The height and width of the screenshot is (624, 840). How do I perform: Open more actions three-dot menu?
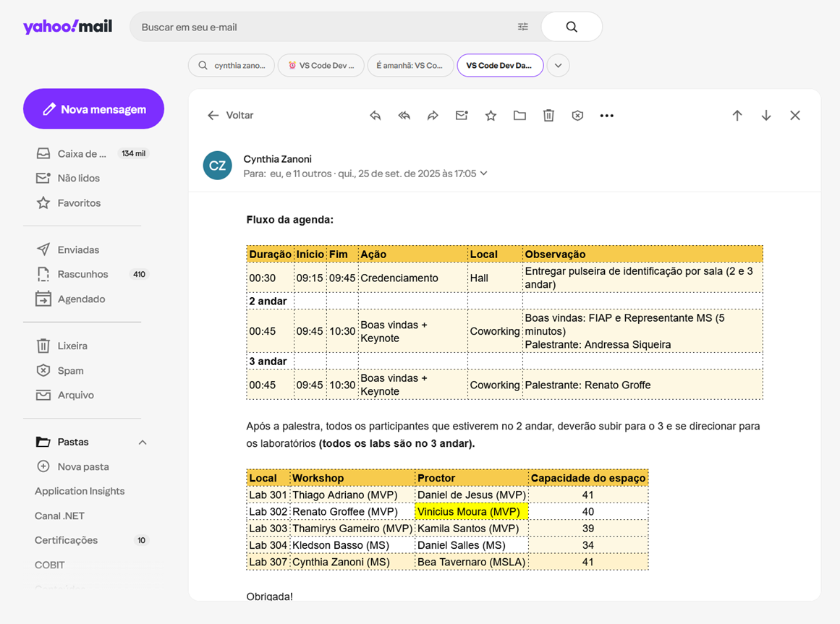click(606, 116)
